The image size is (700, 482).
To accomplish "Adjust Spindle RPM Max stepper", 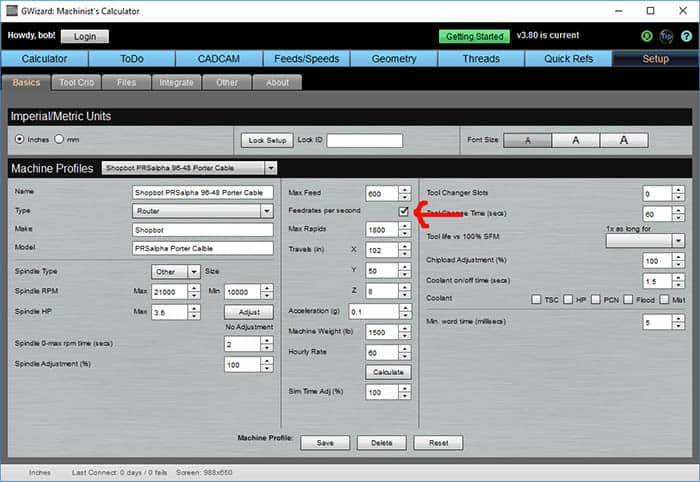I will (194, 292).
